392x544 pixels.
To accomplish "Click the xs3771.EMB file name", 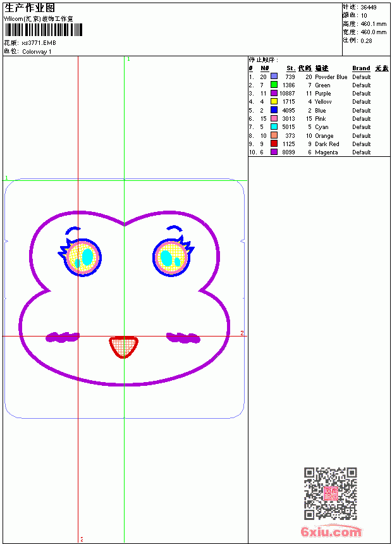I will point(39,43).
